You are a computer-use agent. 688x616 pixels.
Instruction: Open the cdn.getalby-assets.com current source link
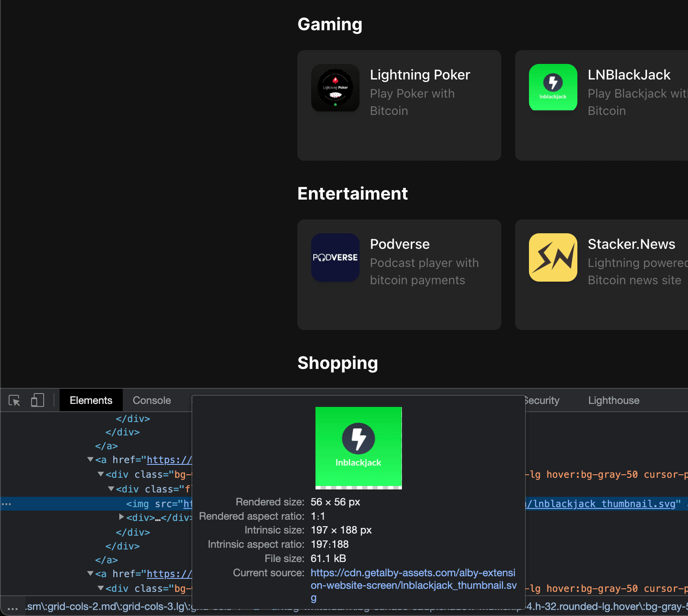tap(414, 585)
